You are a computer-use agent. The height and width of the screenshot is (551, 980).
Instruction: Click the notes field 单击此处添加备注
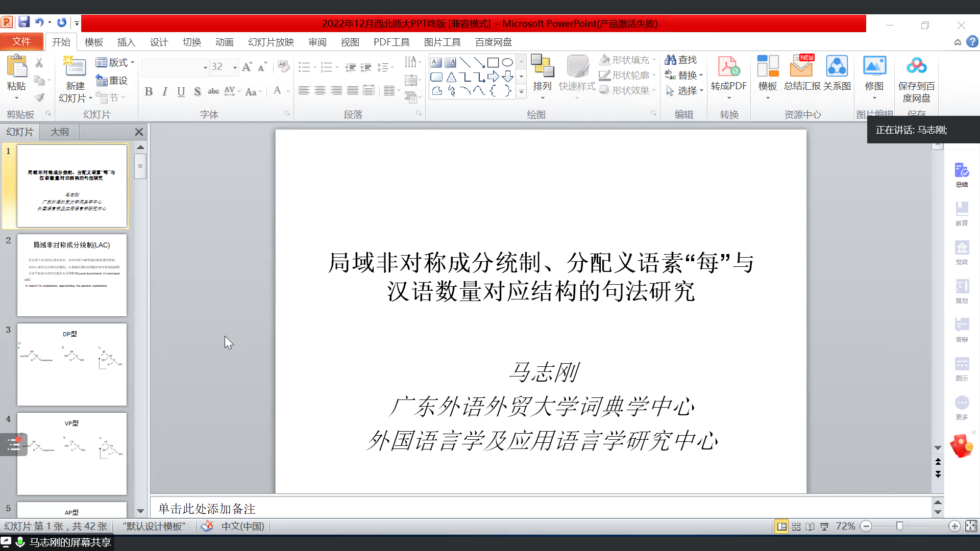[541, 508]
